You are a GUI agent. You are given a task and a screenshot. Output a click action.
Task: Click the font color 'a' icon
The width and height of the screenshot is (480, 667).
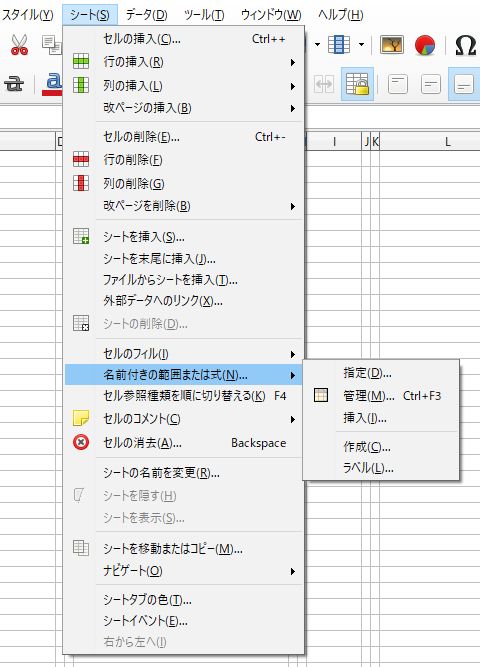point(53,84)
